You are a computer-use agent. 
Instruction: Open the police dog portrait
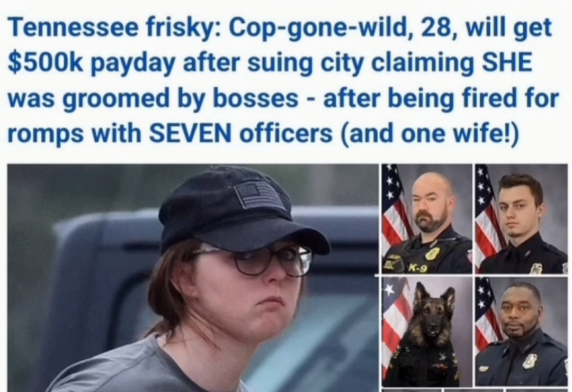(427, 332)
